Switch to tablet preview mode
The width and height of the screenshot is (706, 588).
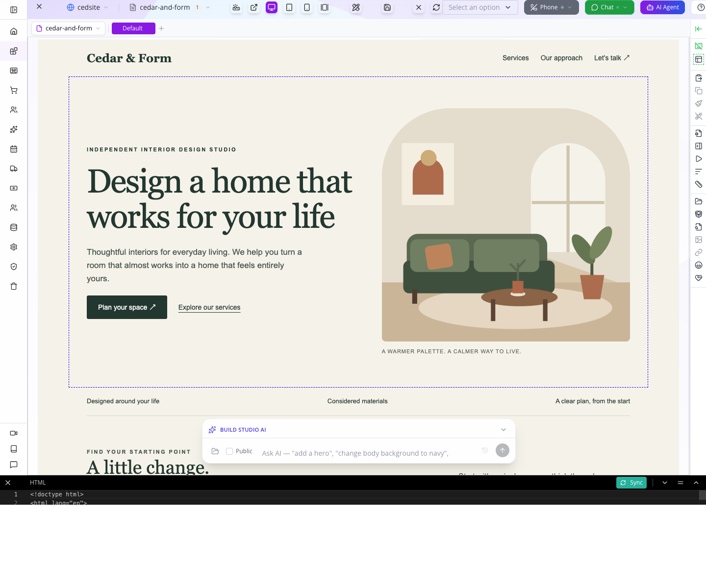click(x=289, y=7)
